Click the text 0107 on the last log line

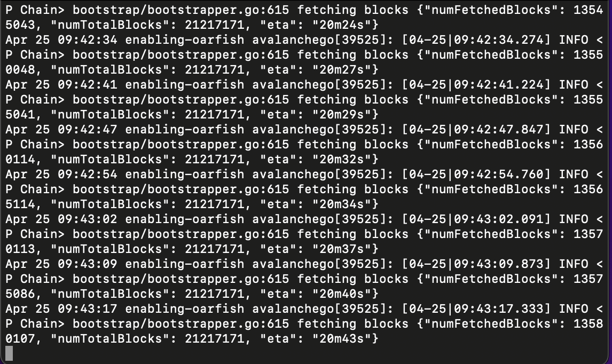[20, 339]
